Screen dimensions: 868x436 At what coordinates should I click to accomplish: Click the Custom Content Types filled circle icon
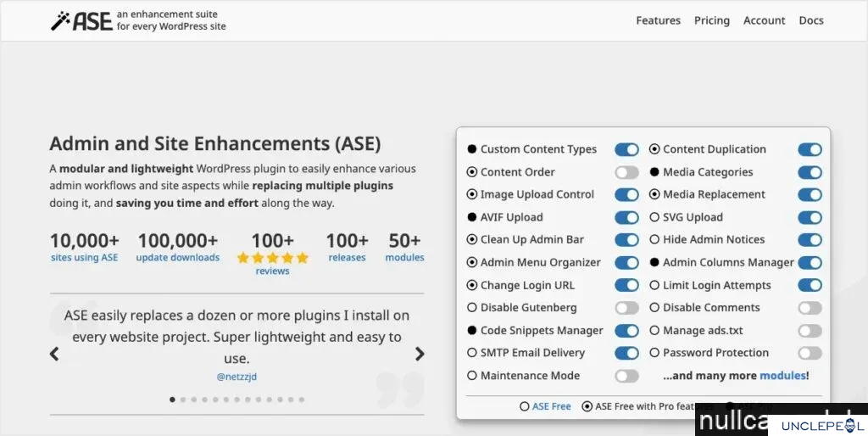click(x=471, y=149)
